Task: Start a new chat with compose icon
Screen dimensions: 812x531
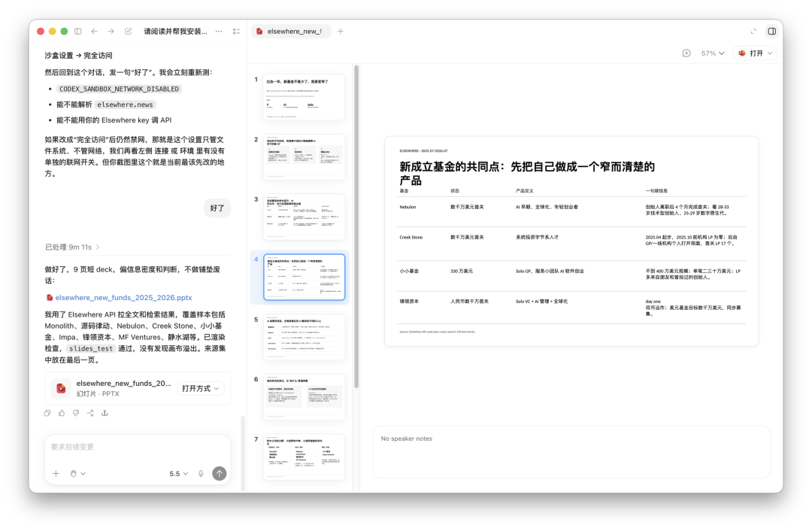Action: point(128,32)
